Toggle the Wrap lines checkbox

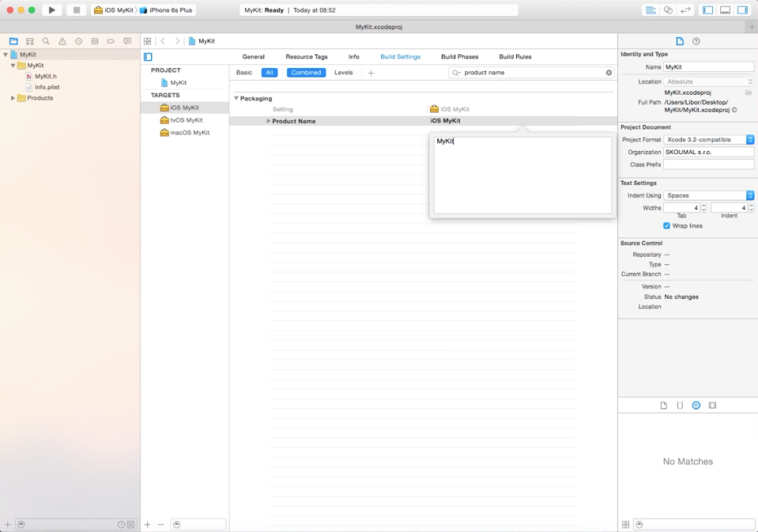point(667,226)
